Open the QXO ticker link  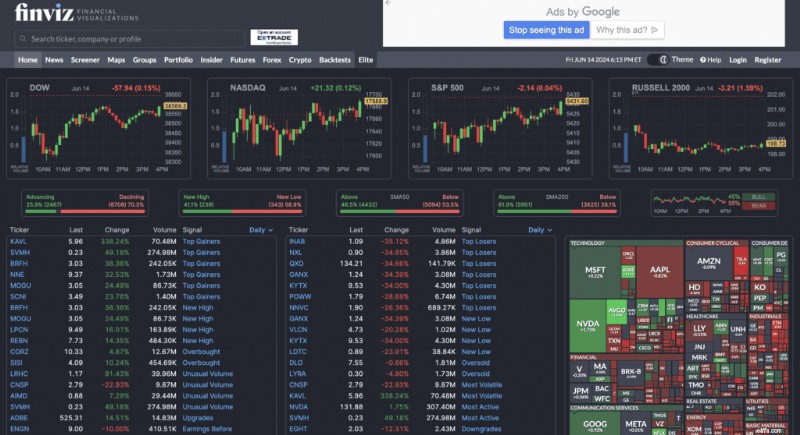296,264
